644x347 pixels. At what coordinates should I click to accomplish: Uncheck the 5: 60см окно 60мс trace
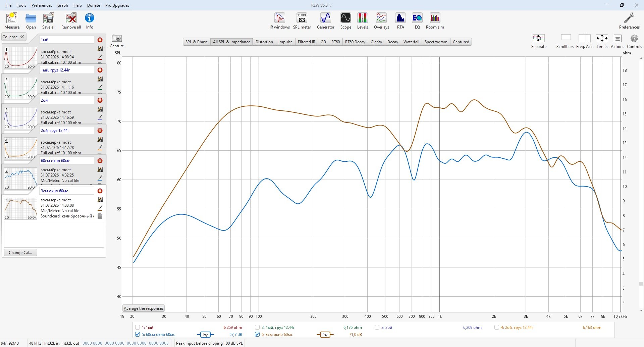[x=138, y=334]
